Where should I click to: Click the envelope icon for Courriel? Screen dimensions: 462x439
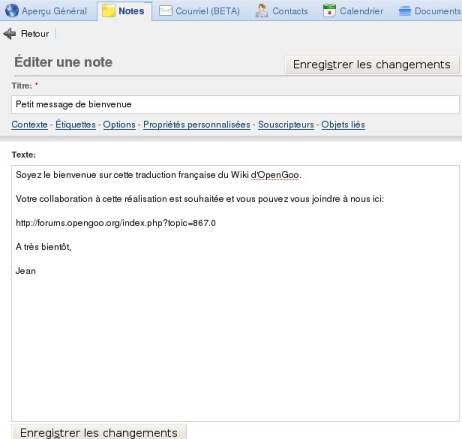tap(166, 11)
